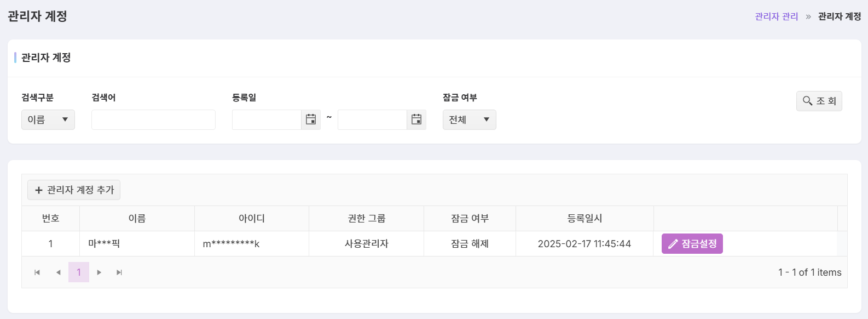Sort by 이름 column header

tap(137, 218)
